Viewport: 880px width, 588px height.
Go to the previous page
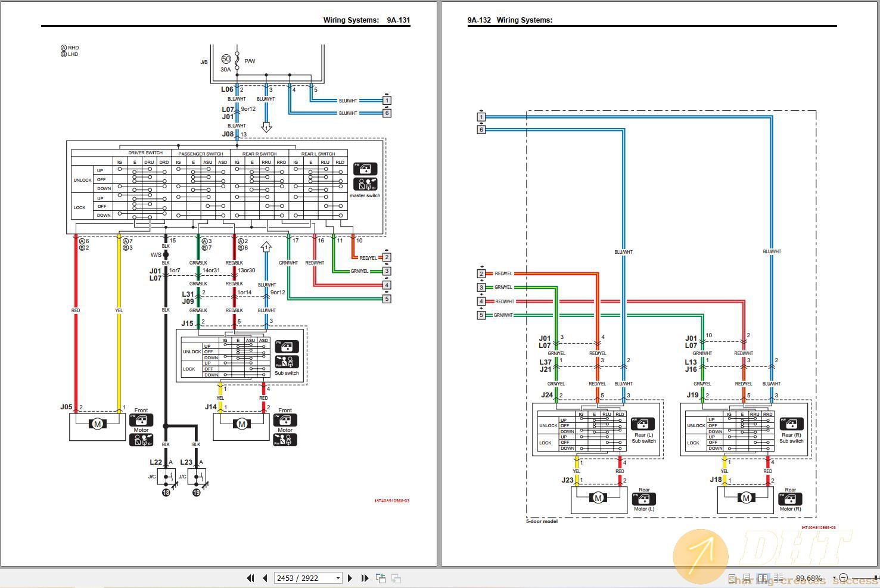tap(265, 578)
